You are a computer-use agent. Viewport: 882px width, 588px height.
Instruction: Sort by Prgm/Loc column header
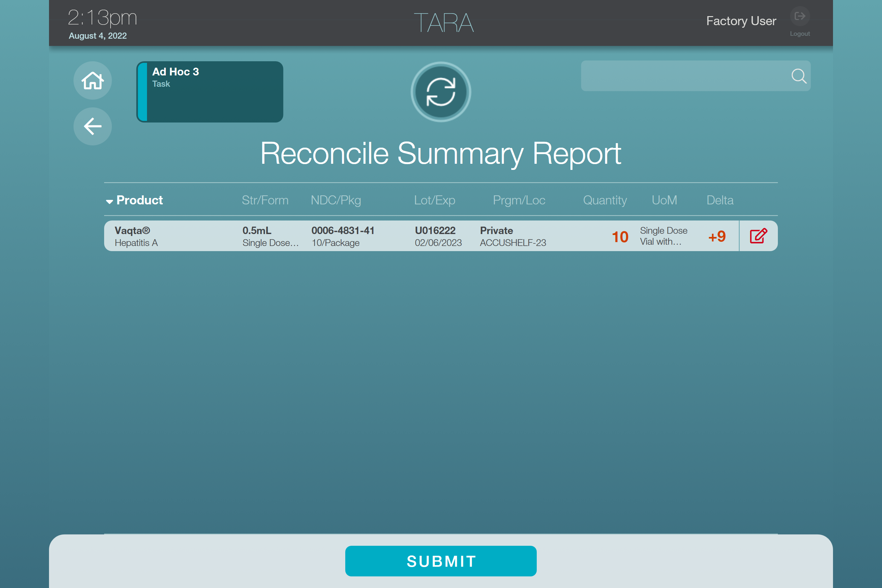coord(519,200)
